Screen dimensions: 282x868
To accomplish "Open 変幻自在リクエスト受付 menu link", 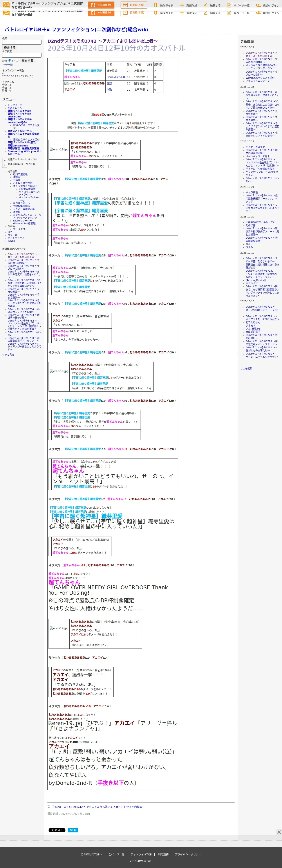I will point(26,139).
